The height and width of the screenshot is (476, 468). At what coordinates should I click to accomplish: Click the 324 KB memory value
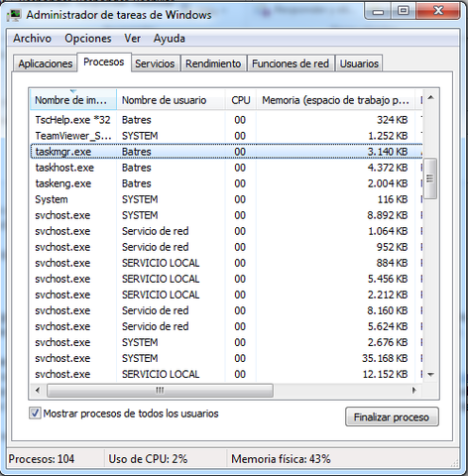[x=393, y=120]
